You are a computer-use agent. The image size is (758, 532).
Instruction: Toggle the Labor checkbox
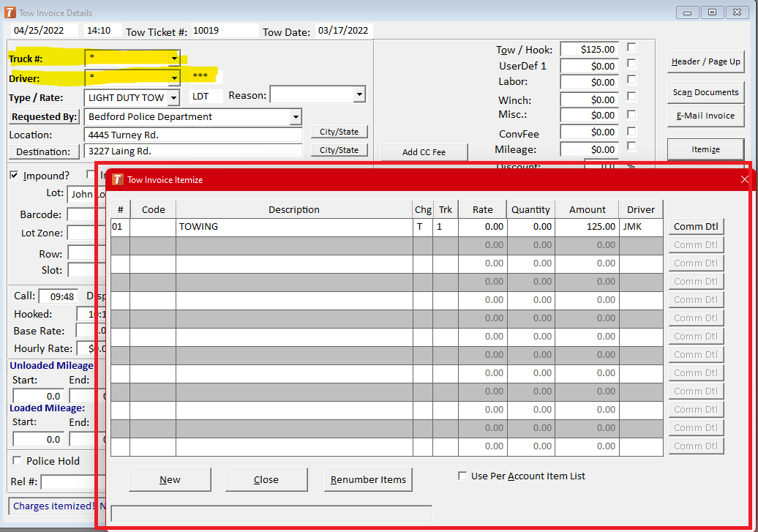click(631, 79)
